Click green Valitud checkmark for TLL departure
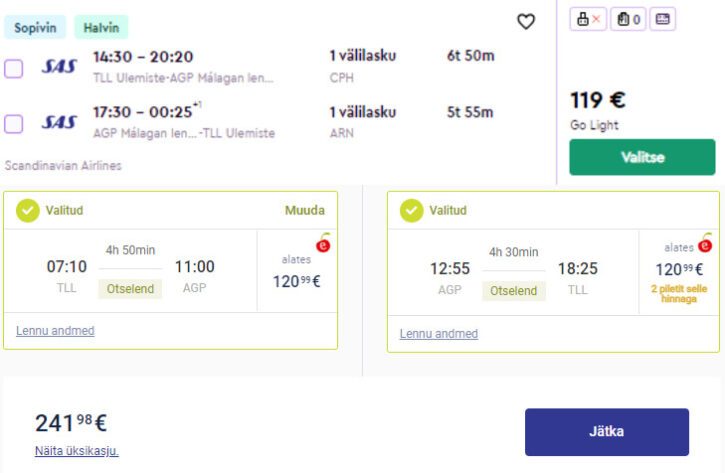The height and width of the screenshot is (473, 725). point(28,210)
